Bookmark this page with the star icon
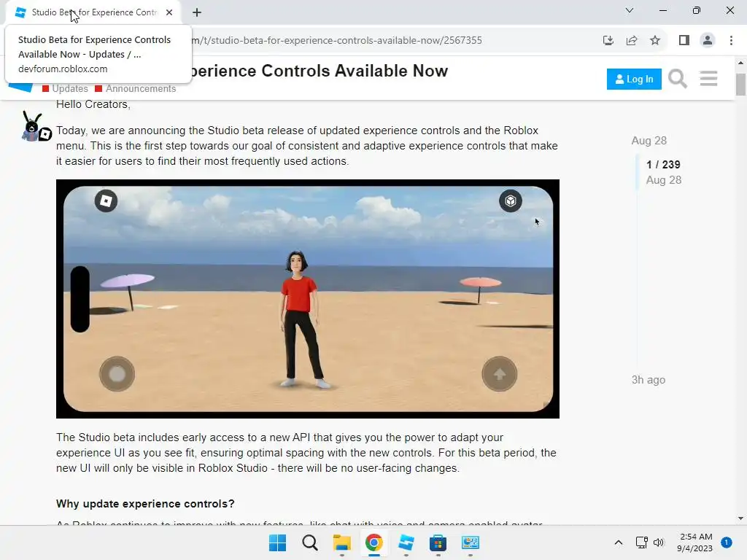The height and width of the screenshot is (560, 747). point(655,41)
